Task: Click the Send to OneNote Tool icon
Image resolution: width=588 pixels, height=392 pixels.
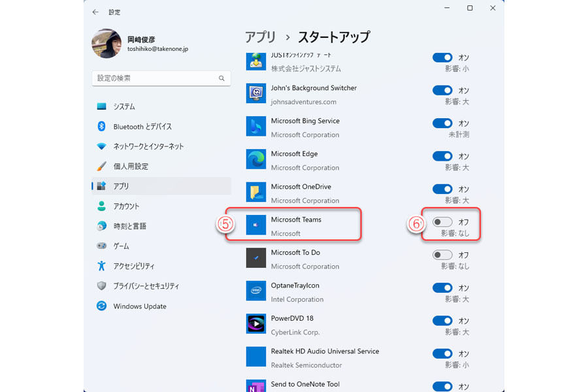Action: pyautogui.click(x=256, y=385)
